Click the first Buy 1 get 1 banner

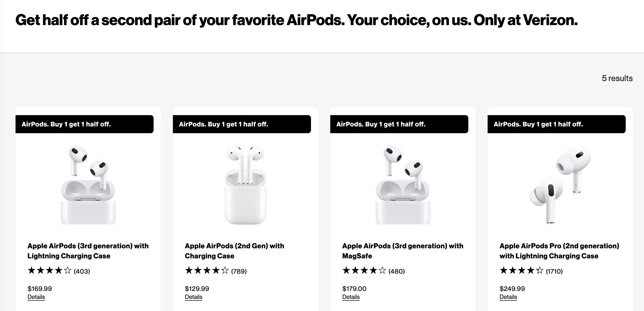(86, 124)
